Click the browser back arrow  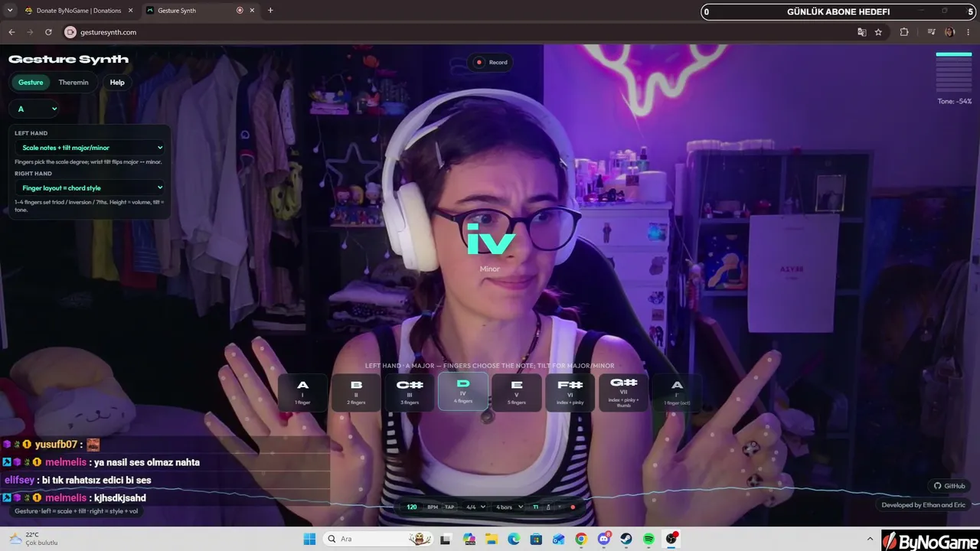(11, 32)
